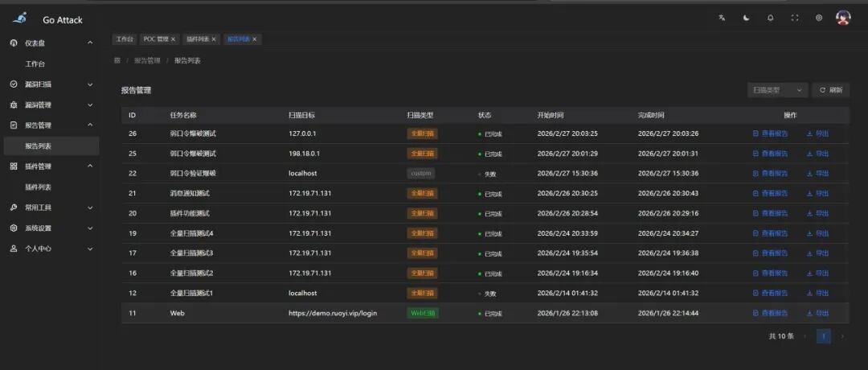Screen dimensions: 868x370
Task: Switch to the POC 管理 tab
Action: (x=156, y=39)
